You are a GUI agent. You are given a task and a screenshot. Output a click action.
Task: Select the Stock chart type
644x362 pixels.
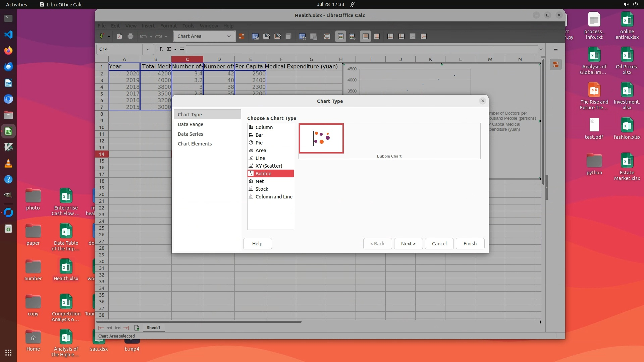click(262, 189)
